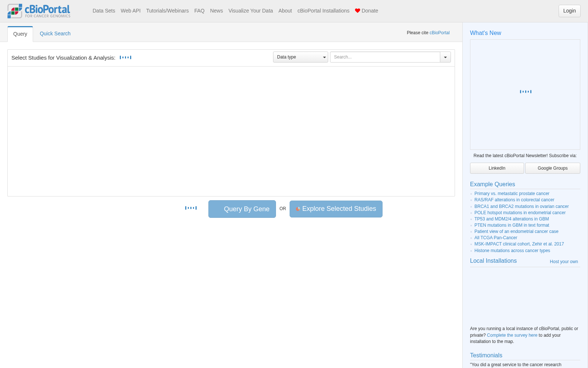Click the Local Installations heading
The width and height of the screenshot is (588, 368).
point(493,261)
